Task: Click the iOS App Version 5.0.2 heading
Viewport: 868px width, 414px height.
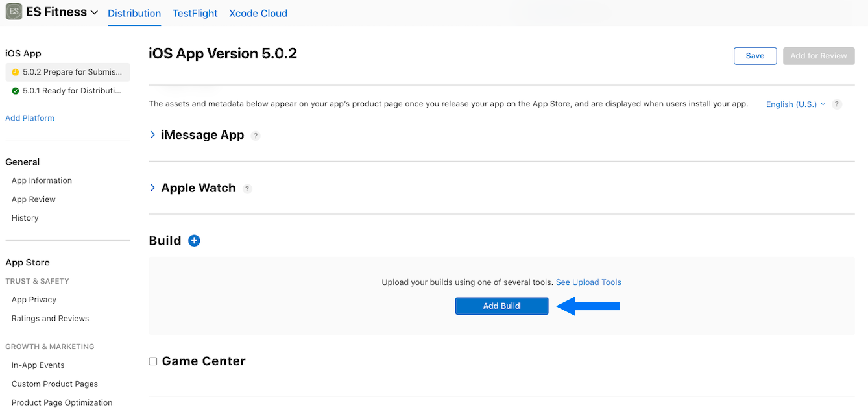Action: click(x=223, y=54)
